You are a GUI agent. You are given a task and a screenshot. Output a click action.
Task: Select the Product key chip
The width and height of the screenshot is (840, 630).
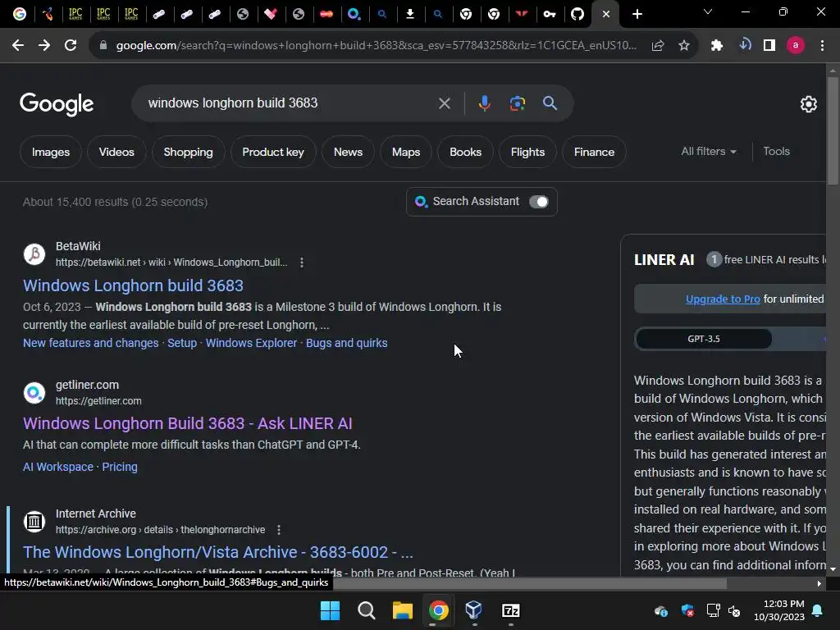coord(273,152)
